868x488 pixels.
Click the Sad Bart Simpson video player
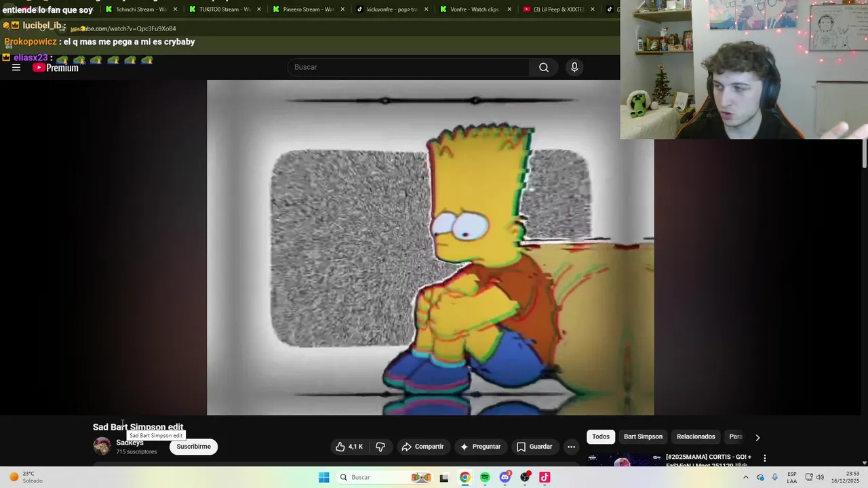point(430,247)
